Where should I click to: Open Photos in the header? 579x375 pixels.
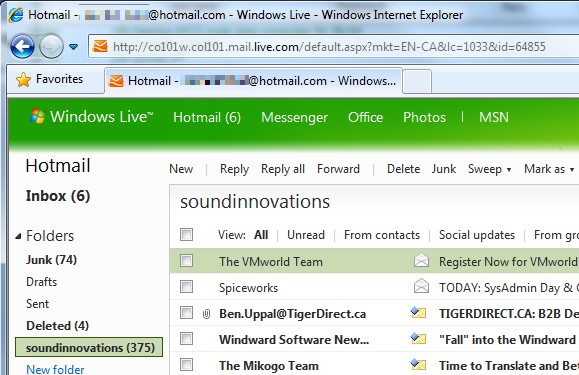pos(424,117)
